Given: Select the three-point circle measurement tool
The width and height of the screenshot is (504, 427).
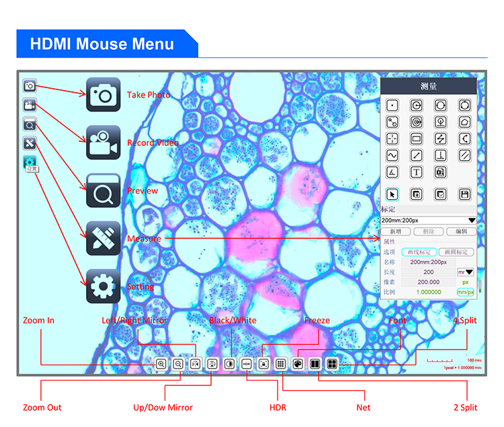Looking at the screenshot, I should [x=464, y=106].
